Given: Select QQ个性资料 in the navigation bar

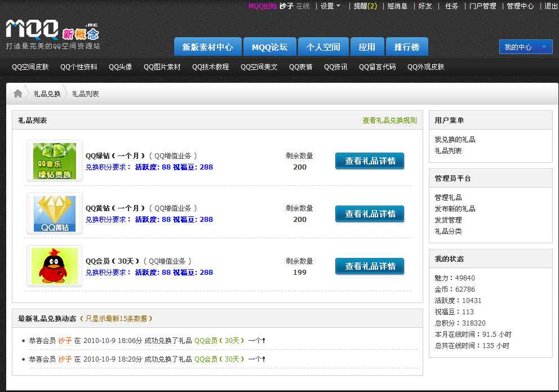Looking at the screenshot, I should pos(79,67).
